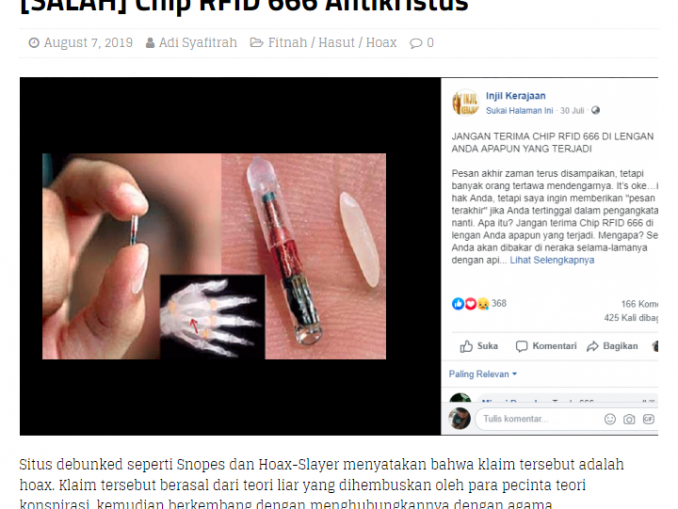The width and height of the screenshot is (678, 509).
Task: Click the GIF icon in comment box
Action: click(648, 419)
